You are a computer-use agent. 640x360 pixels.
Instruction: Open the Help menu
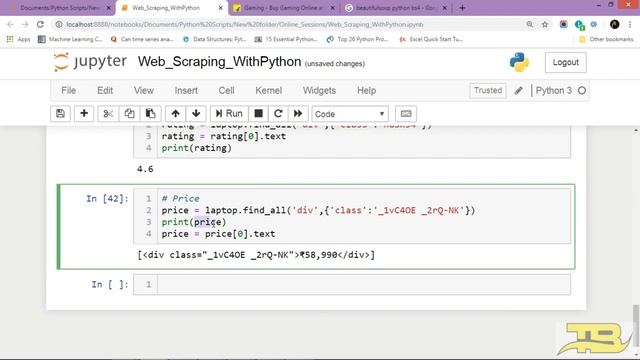click(x=367, y=91)
